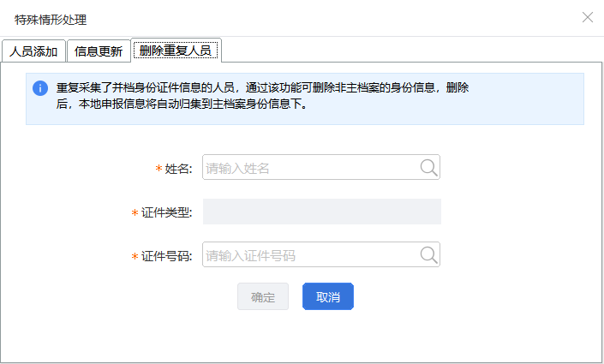The height and width of the screenshot is (364, 604).
Task: Click the 确定 button
Action: 263,296
